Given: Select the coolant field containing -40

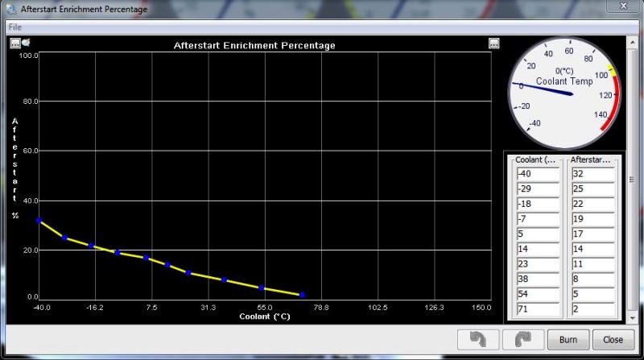Looking at the screenshot, I should [x=537, y=173].
